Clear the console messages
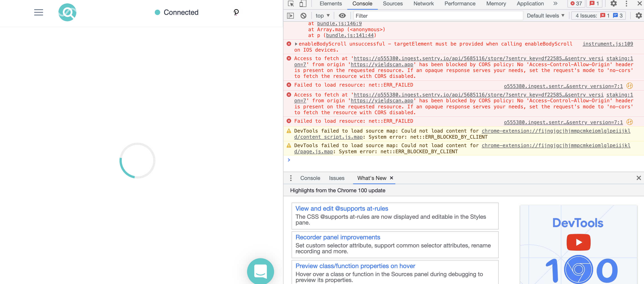 [x=303, y=16]
